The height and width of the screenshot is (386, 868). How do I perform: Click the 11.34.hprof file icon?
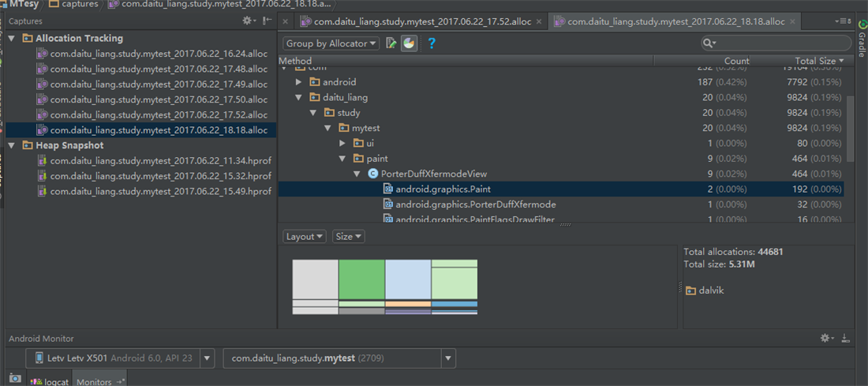(x=42, y=160)
